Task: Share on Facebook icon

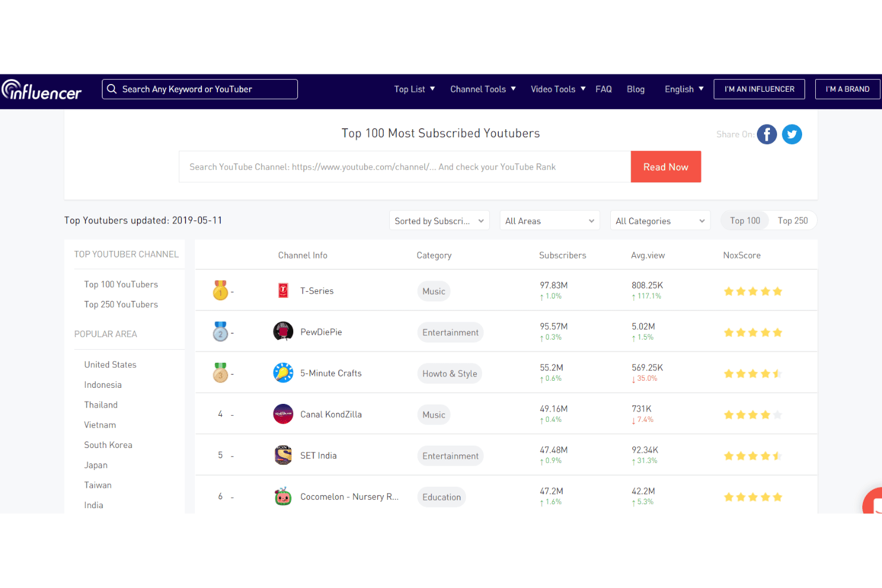Action: pos(767,135)
